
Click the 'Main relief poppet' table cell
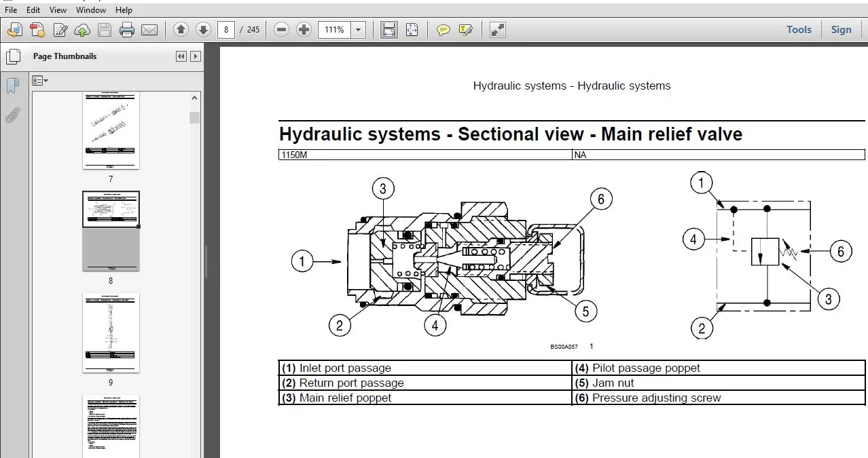[x=426, y=398]
